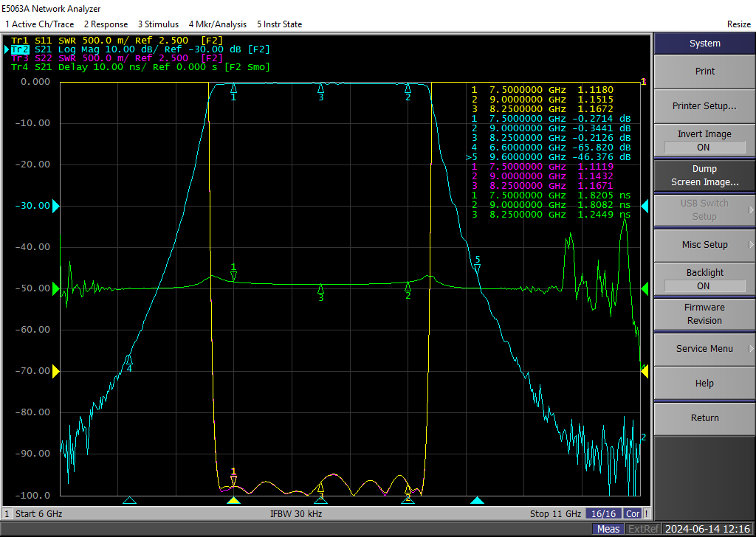Click the yellow triangle on bottom frequency axis

[233, 500]
